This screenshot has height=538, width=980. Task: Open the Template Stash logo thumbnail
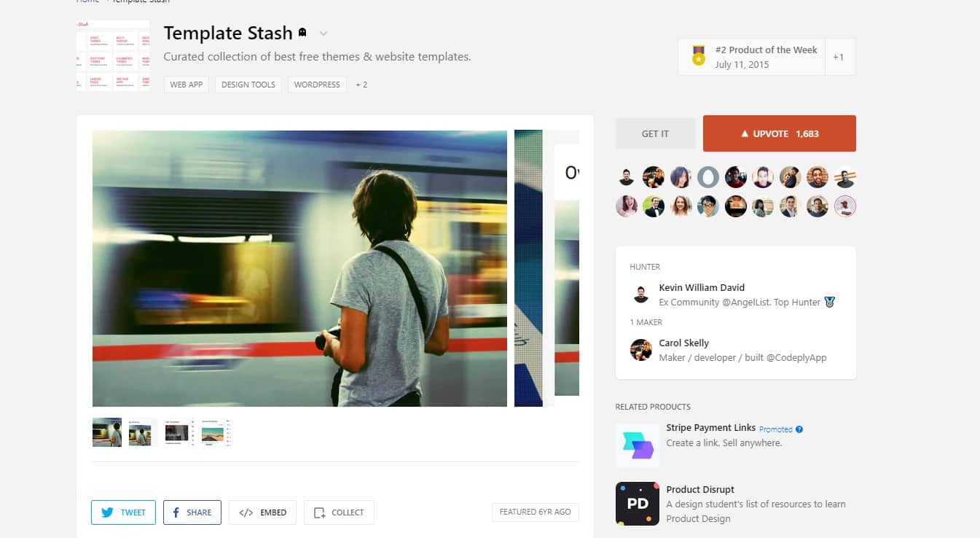113,55
